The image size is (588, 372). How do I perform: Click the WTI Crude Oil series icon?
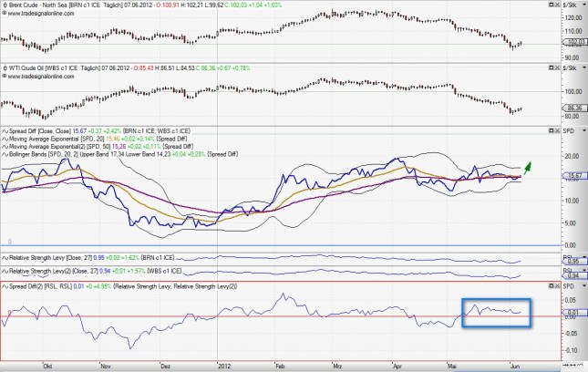click(5, 68)
